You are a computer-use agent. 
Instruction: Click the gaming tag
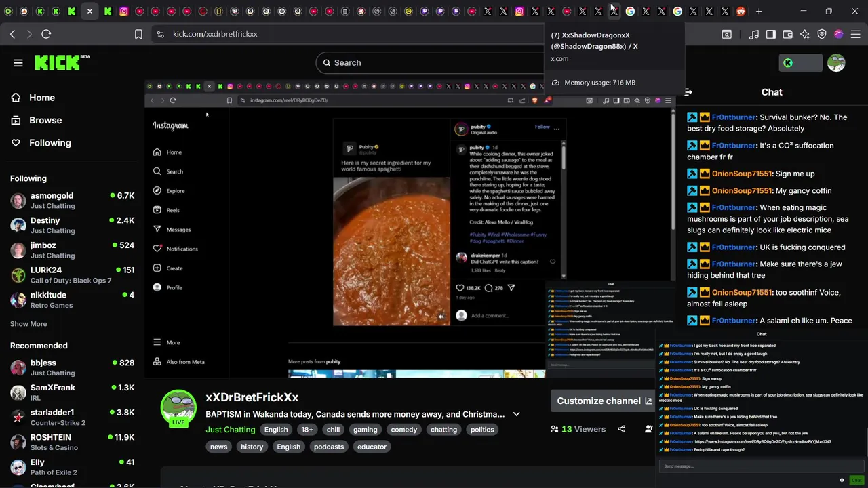[x=365, y=430]
